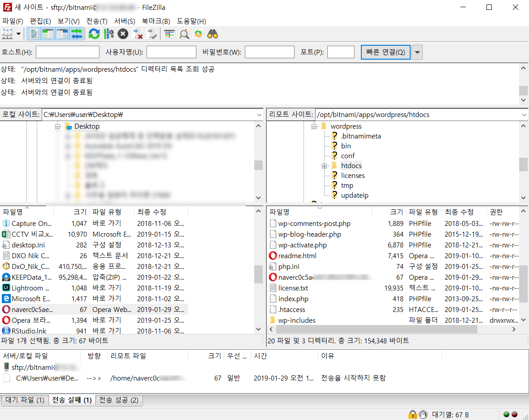Open the 서버(S) menu
The height and width of the screenshot is (420, 529).
pyautogui.click(x=125, y=21)
